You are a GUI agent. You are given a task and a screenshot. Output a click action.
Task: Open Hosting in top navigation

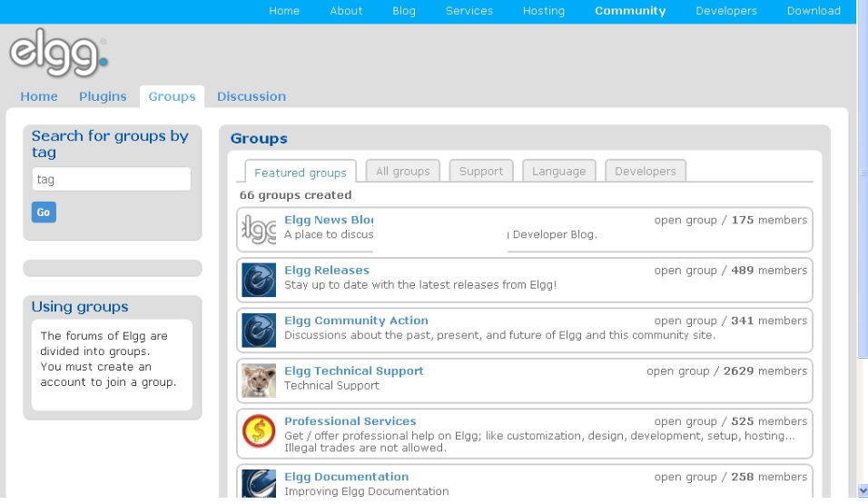point(544,11)
